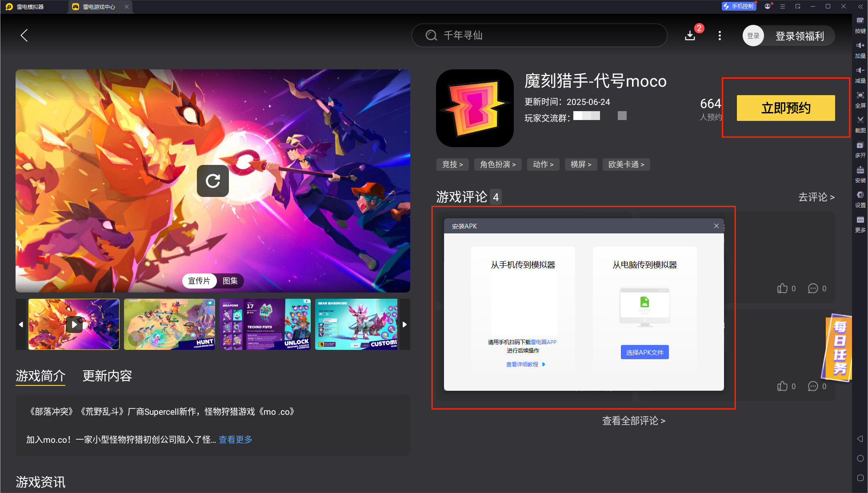
Task: Collapse the sidebar with double chevron
Action: coord(860,7)
